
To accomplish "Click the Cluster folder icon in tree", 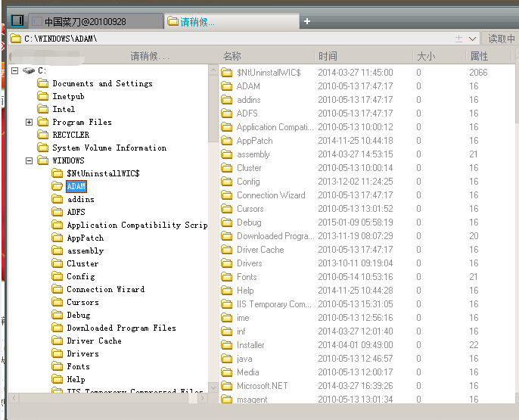I will [57, 263].
